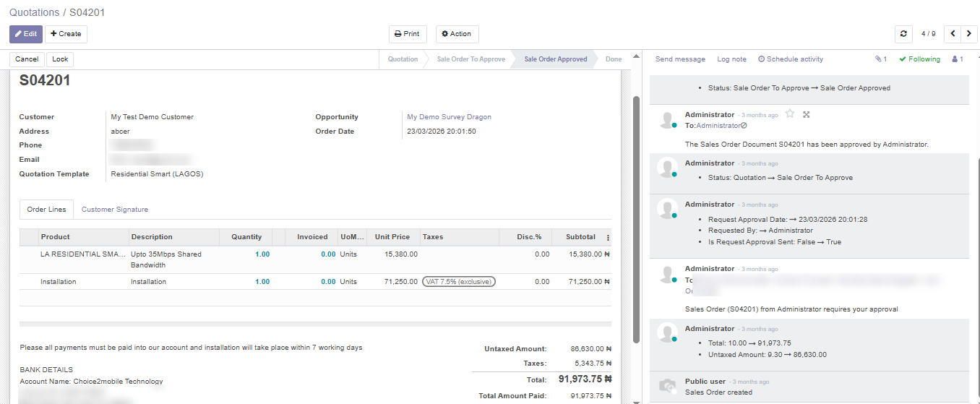This screenshot has height=404, width=980.
Task: Click customer name My Test Demo Customer
Action: click(152, 117)
